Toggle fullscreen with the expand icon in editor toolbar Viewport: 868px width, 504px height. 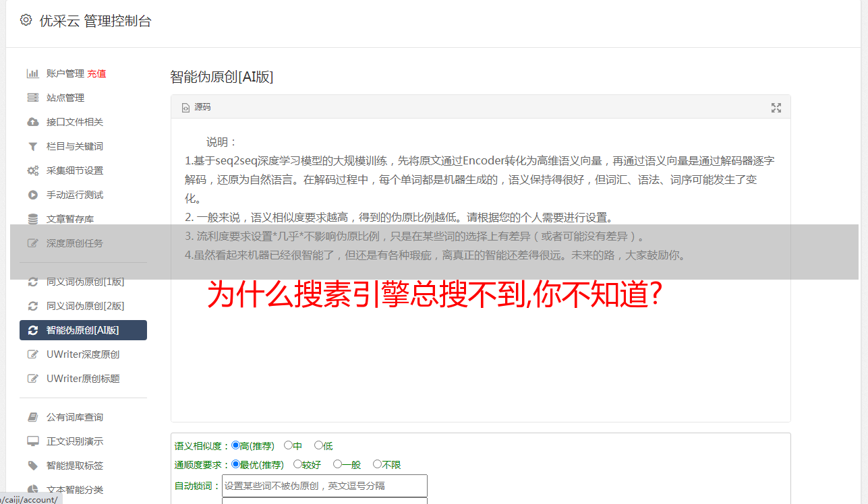pos(776,108)
